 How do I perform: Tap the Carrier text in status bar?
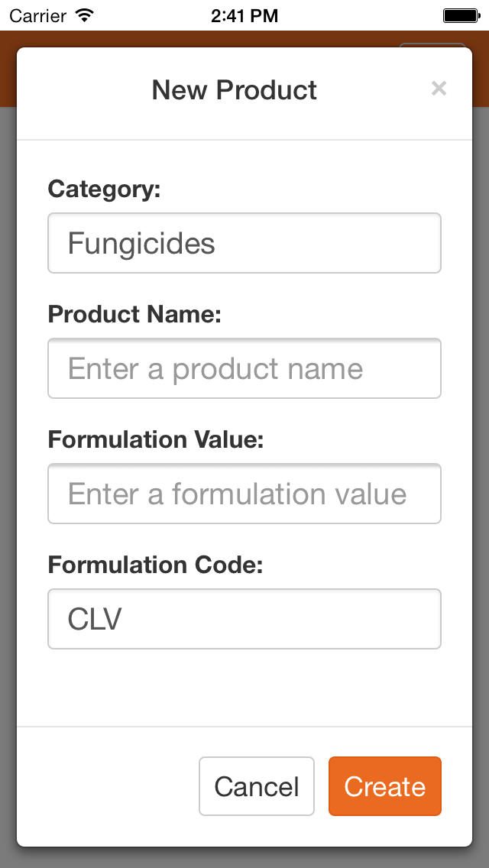[x=38, y=15]
